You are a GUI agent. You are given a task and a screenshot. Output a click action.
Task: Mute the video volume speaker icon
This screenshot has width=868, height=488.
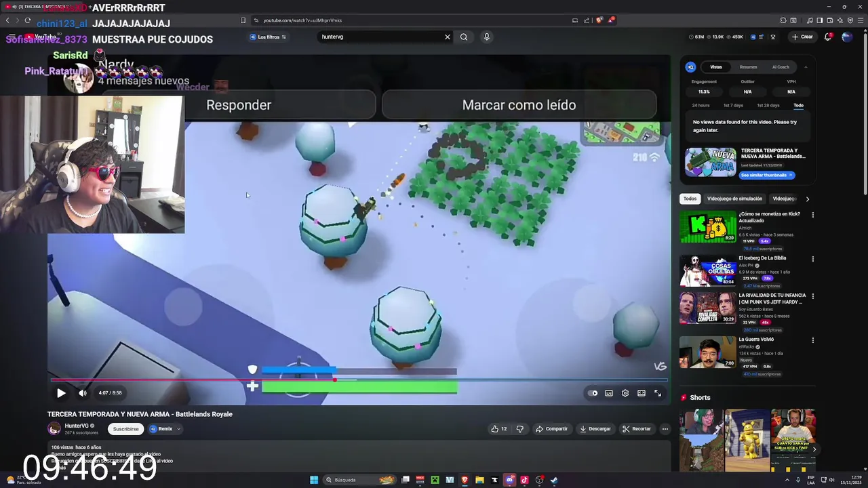click(83, 393)
